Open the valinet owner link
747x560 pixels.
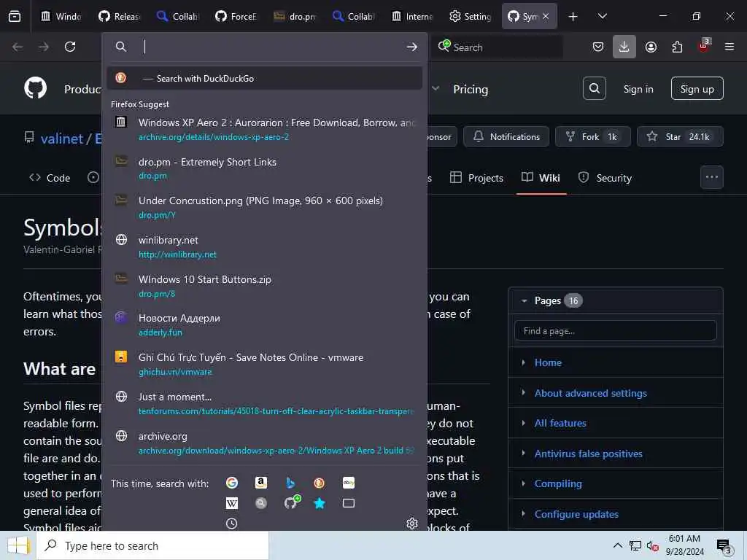pos(62,139)
